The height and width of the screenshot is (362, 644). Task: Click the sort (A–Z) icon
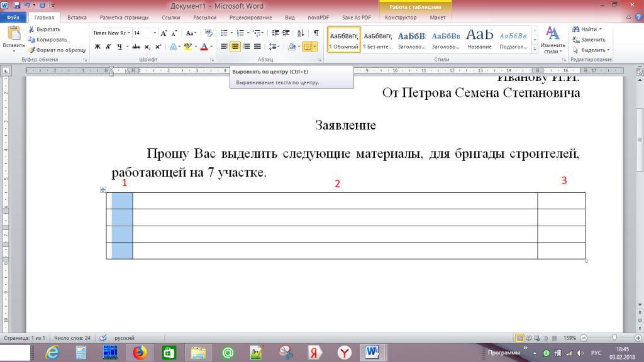[x=301, y=33]
